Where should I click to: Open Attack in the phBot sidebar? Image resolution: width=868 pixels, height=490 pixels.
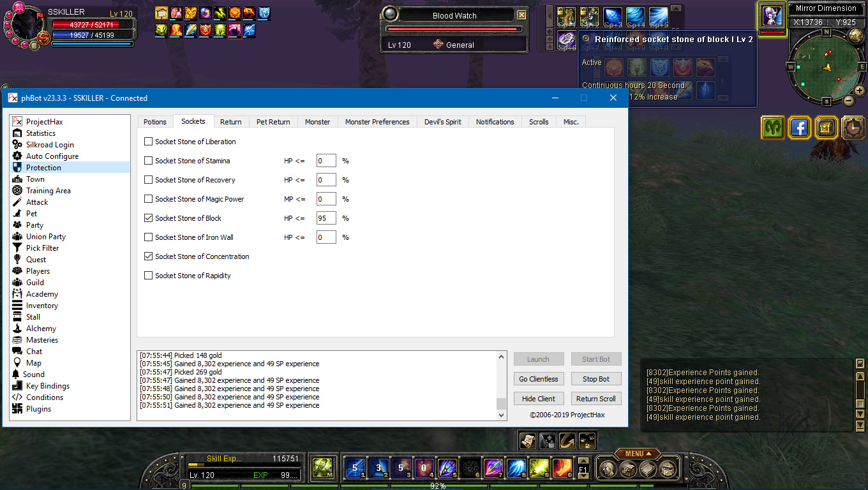pyautogui.click(x=37, y=202)
